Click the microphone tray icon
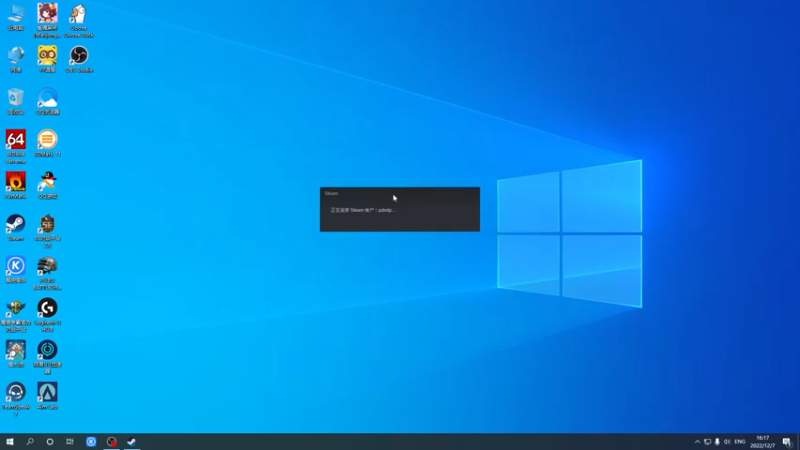 717,442
